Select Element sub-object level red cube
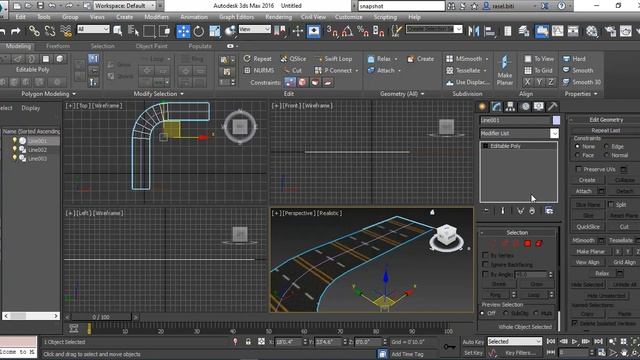This screenshot has width=640, height=360. [539, 244]
